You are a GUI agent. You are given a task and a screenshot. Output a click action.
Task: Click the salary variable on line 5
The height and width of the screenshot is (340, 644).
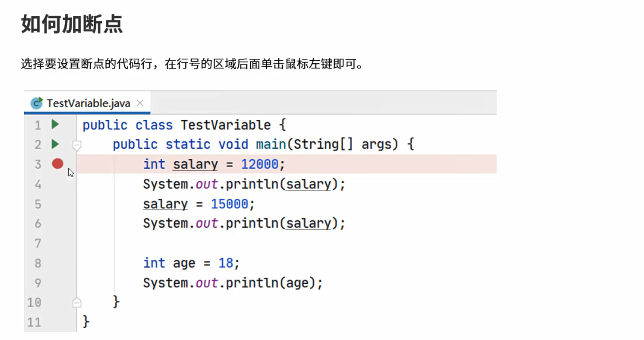tap(166, 204)
